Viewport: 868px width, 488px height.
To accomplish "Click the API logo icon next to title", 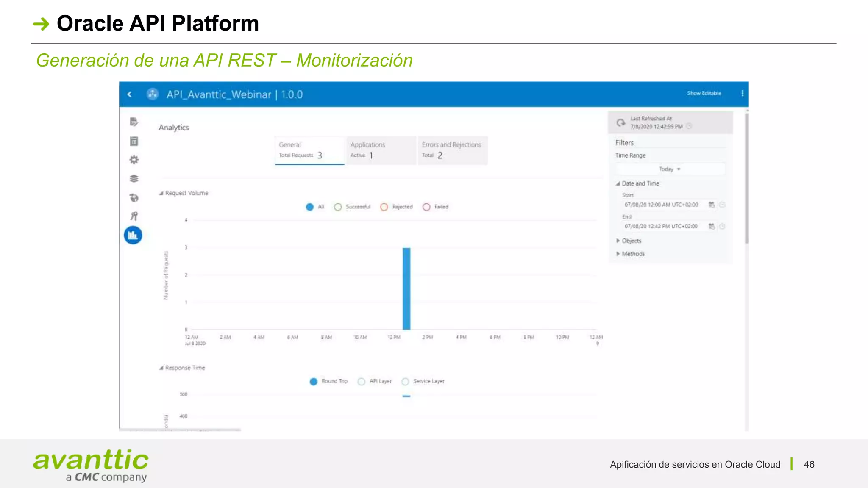I will [x=153, y=94].
